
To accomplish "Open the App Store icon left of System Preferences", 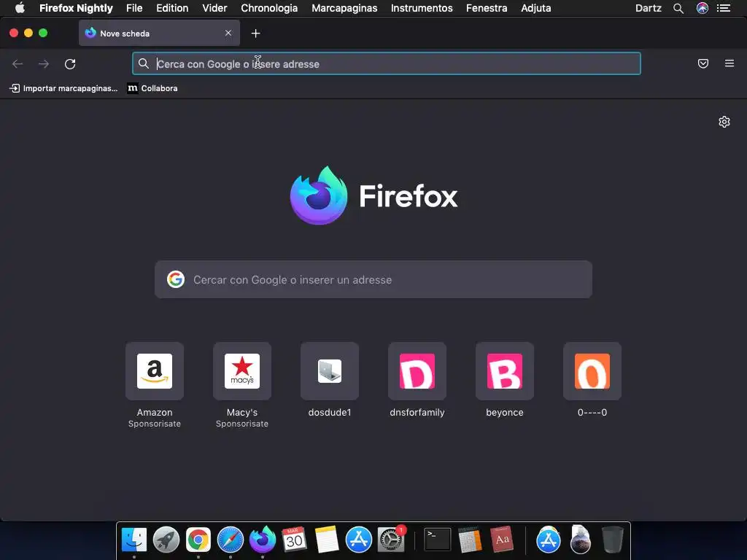I will click(x=359, y=540).
